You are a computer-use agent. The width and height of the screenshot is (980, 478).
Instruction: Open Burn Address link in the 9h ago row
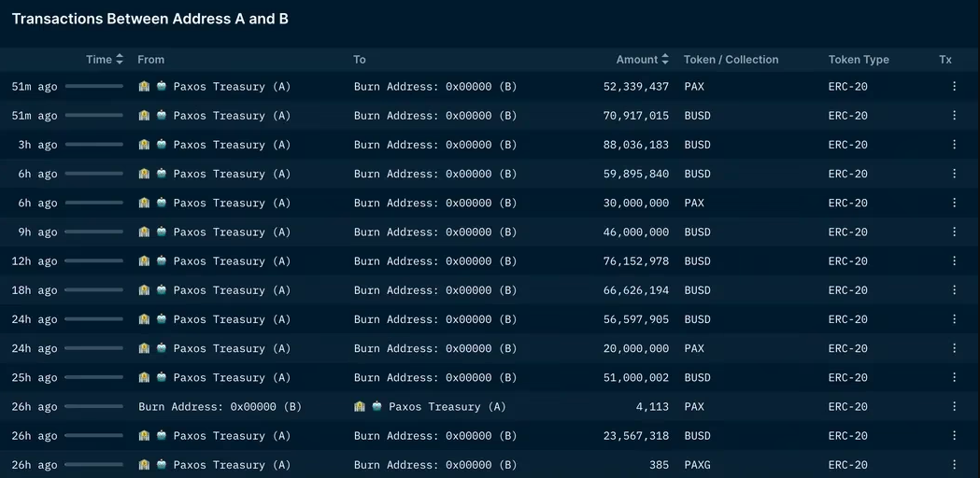[434, 232]
